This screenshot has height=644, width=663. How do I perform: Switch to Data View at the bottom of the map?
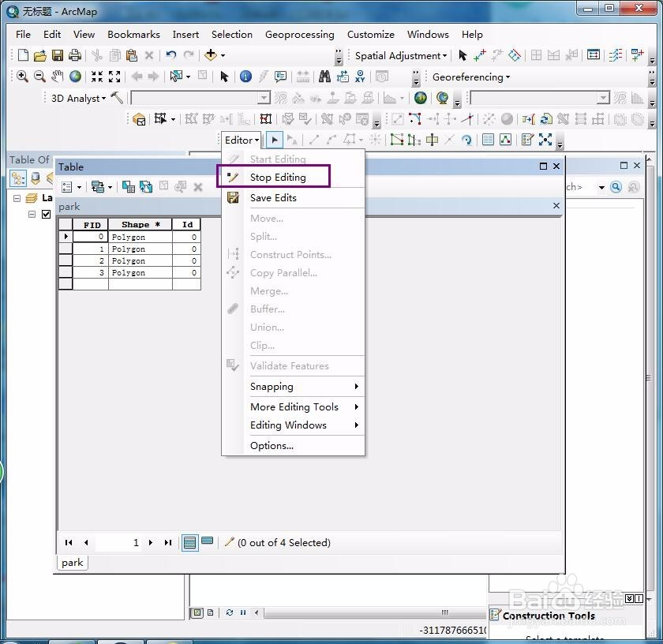[x=197, y=612]
